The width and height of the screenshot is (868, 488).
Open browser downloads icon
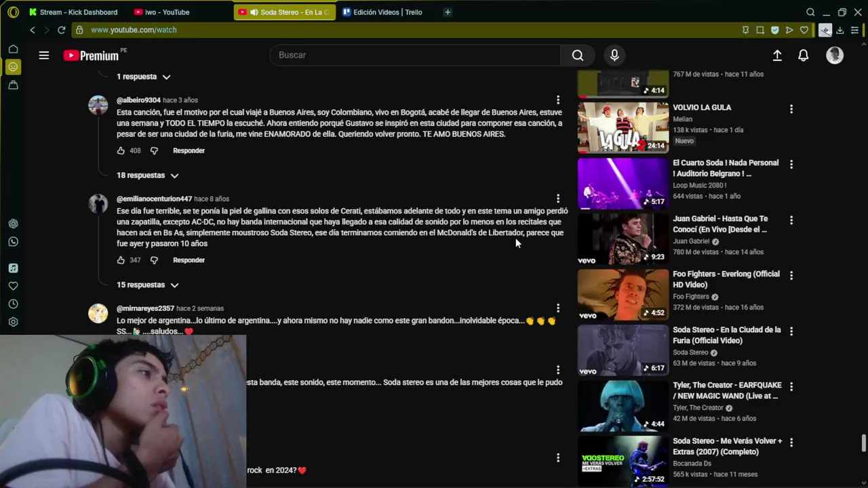840,30
